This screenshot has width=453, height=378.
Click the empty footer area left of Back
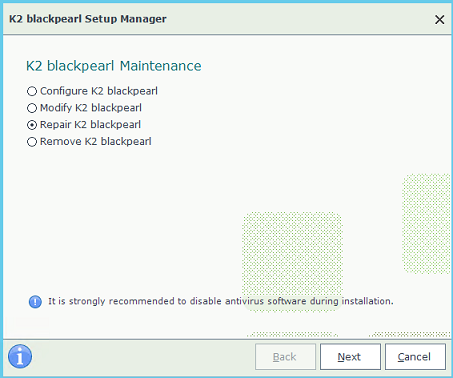point(143,357)
